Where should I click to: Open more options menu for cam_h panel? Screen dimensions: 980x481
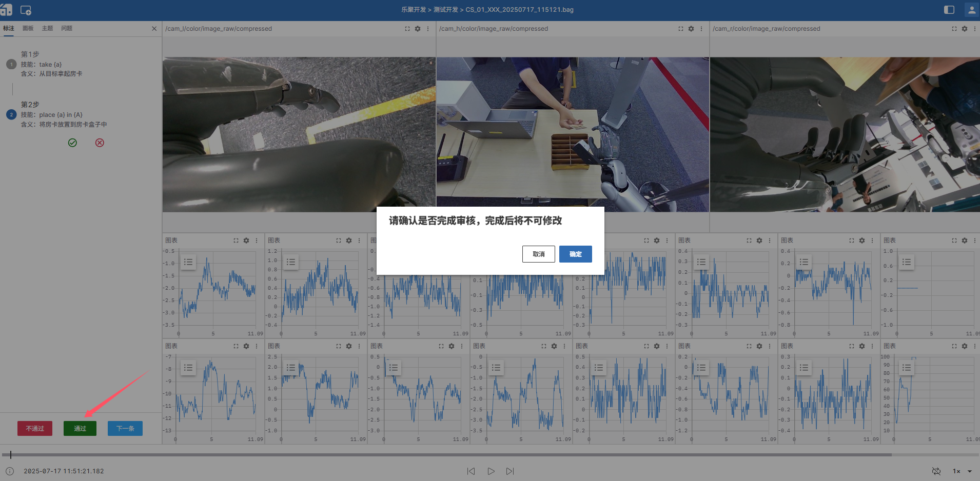701,29
